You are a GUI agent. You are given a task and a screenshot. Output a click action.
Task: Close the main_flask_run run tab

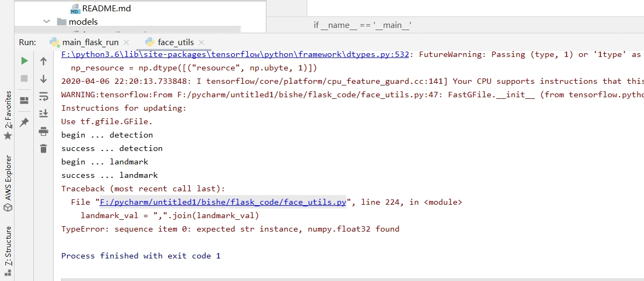(x=126, y=42)
